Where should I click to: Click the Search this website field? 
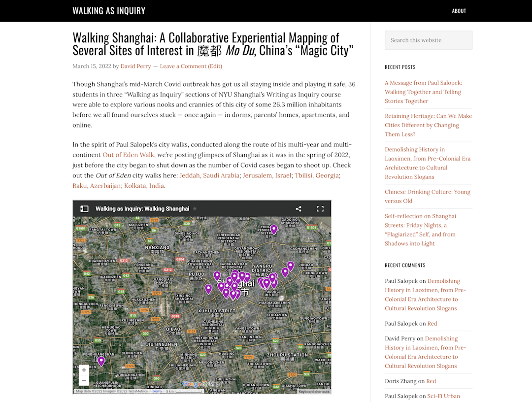point(428,40)
